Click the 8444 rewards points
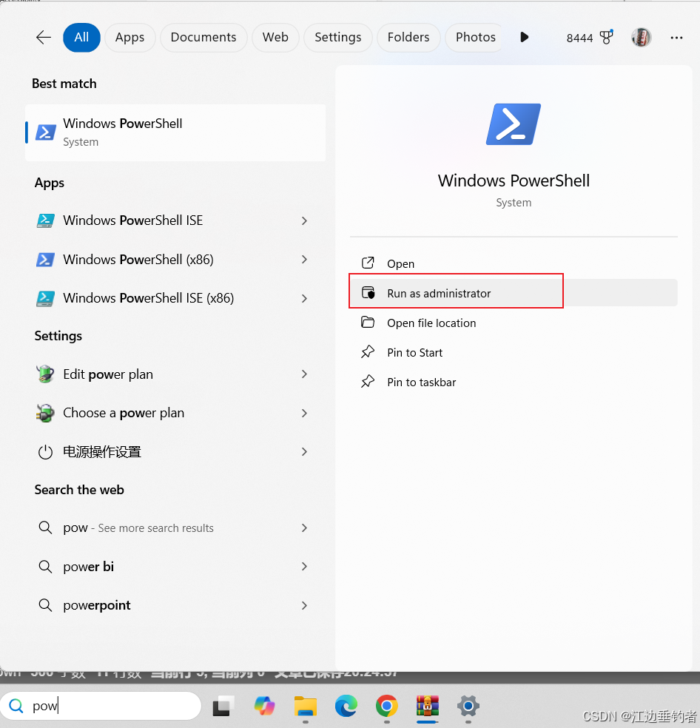Viewport: 700px width, 728px height. coord(579,38)
